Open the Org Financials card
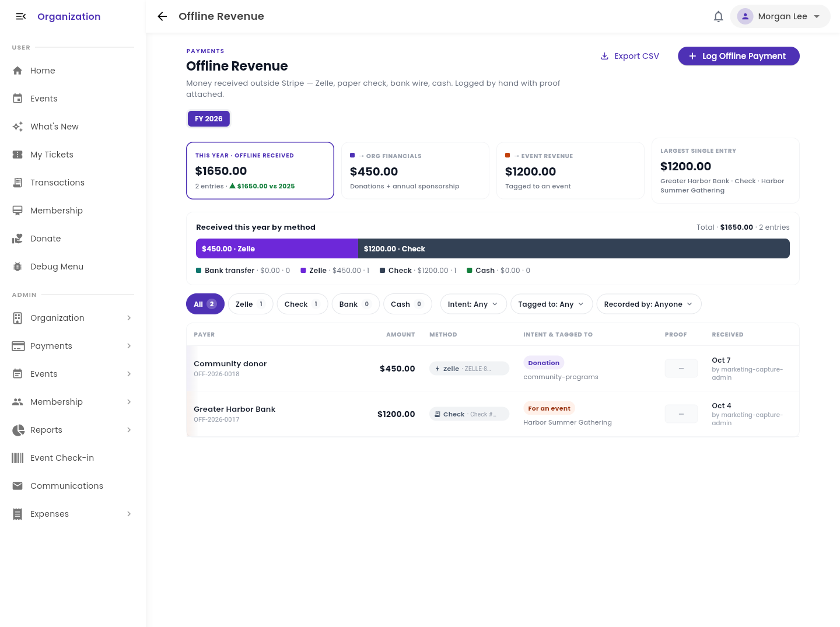 415,171
